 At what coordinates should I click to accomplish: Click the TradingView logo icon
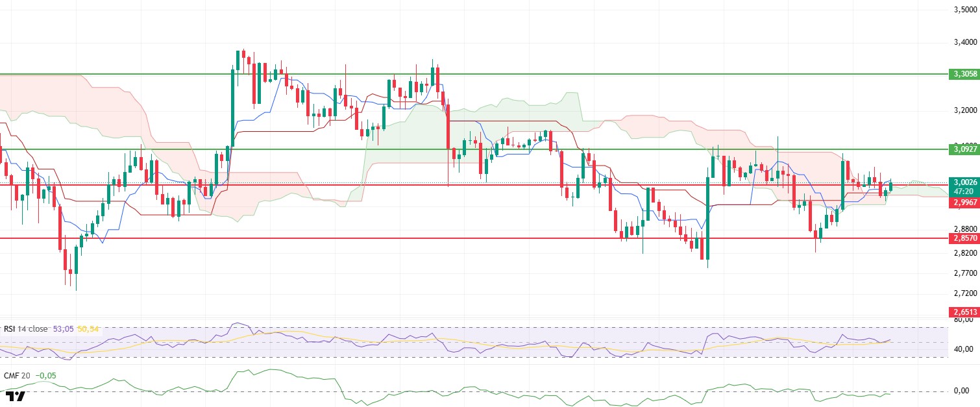pos(15,397)
